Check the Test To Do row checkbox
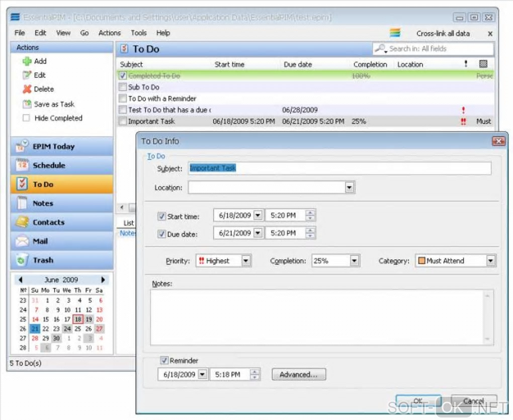Screen dimensions: 513x420 [x=123, y=110]
